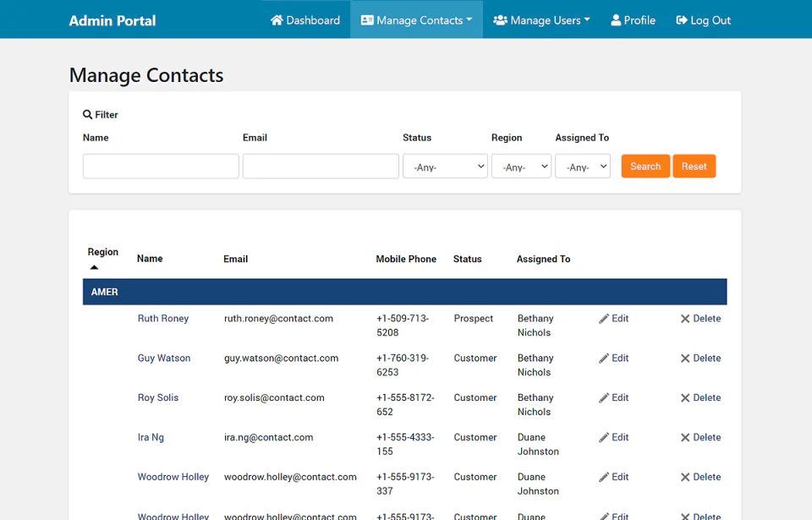The image size is (812, 520).
Task: Open the Status filter dropdown
Action: 445,167
